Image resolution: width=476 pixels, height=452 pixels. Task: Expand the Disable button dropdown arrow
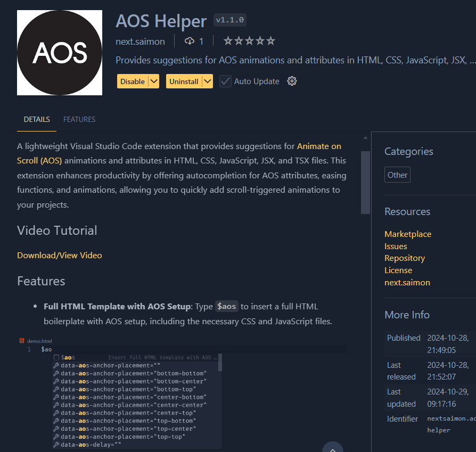(x=153, y=81)
